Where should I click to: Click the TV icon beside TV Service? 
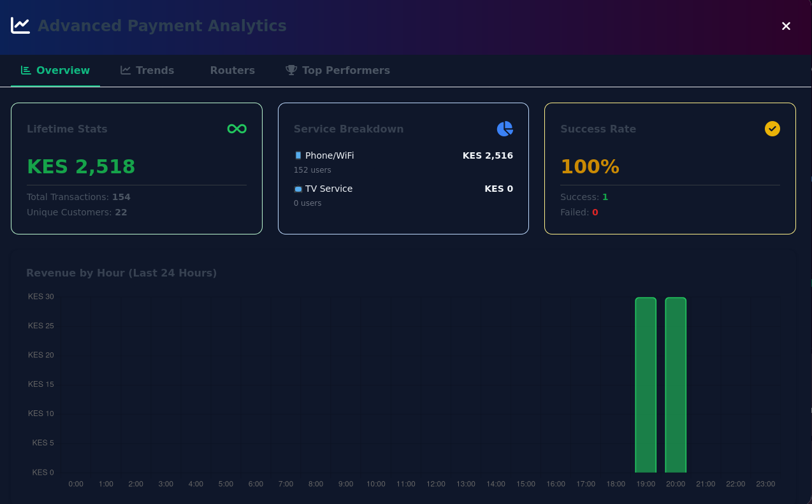(x=298, y=189)
